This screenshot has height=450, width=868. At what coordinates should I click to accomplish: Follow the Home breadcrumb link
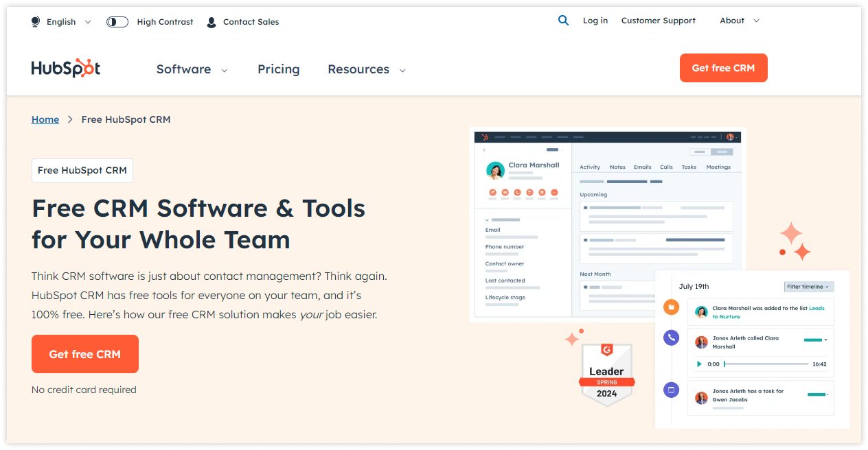coord(45,119)
